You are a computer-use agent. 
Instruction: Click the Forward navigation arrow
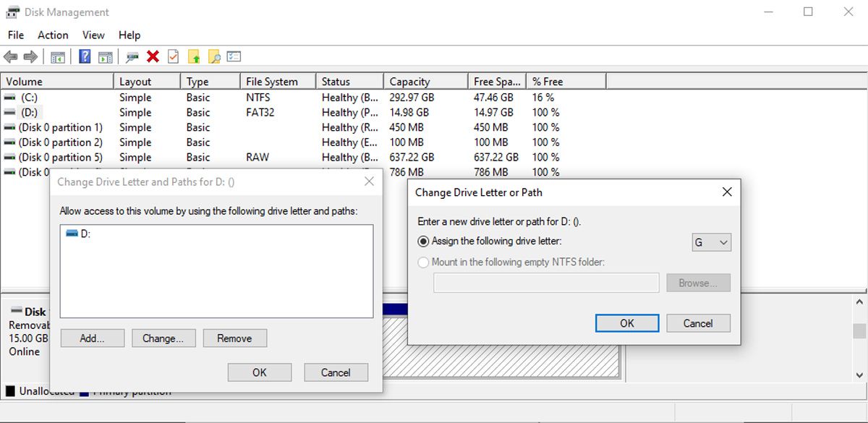point(29,57)
